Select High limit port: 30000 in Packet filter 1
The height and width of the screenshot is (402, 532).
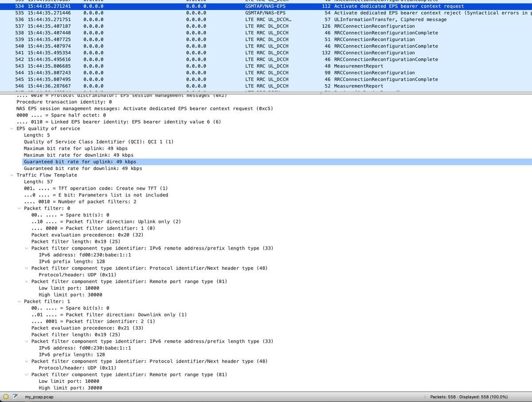click(x=70, y=388)
